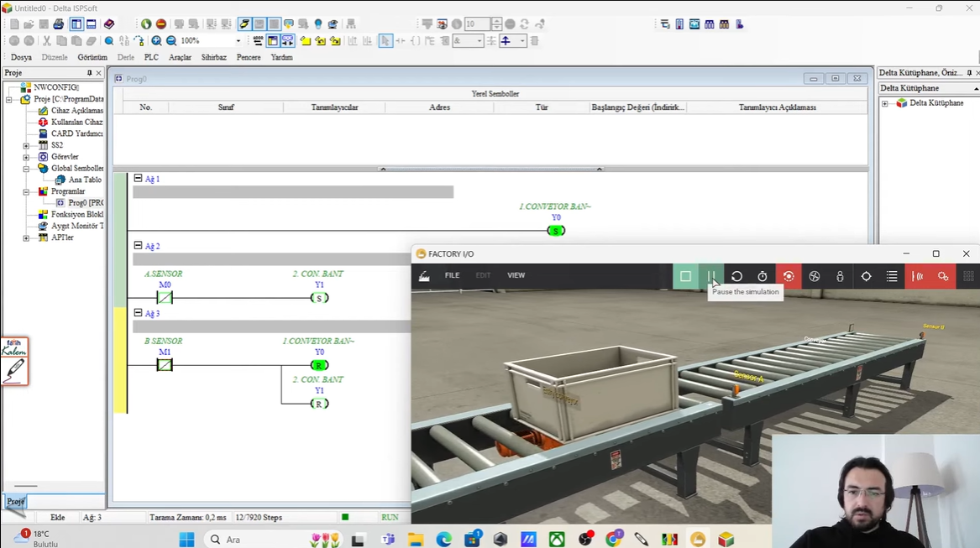Collapse network Ağ 1
Image resolution: width=980 pixels, height=548 pixels.
pyautogui.click(x=138, y=178)
